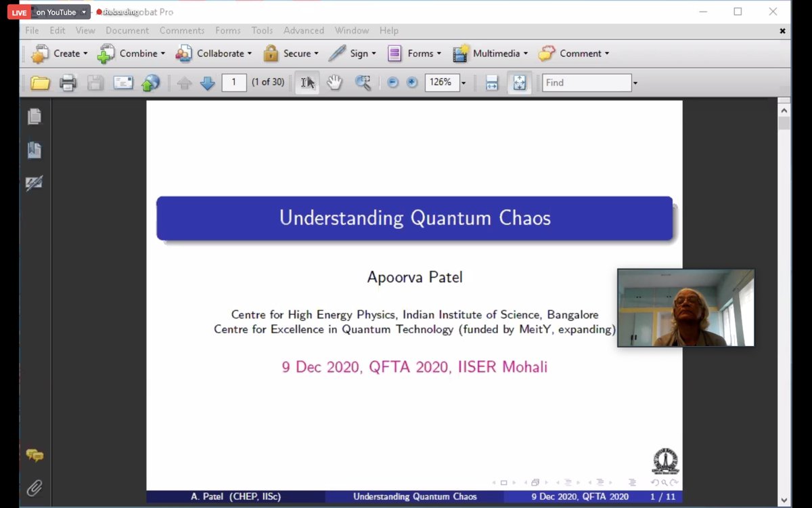Expand the Forms toolbar dropdown arrow

tap(439, 54)
